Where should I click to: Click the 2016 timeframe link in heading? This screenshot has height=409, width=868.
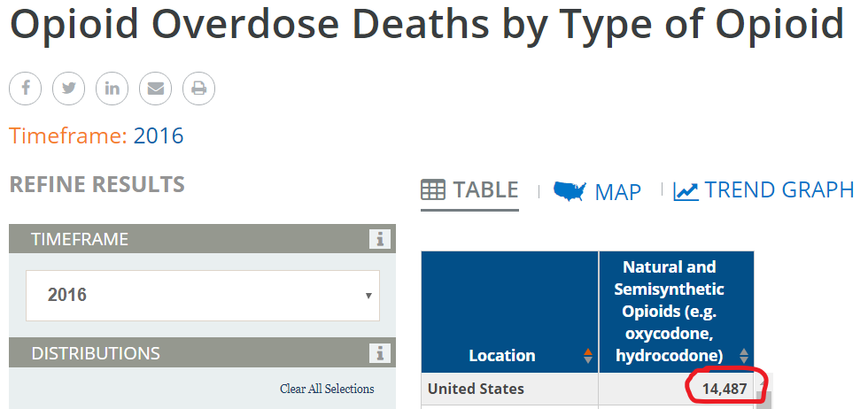[x=159, y=135]
